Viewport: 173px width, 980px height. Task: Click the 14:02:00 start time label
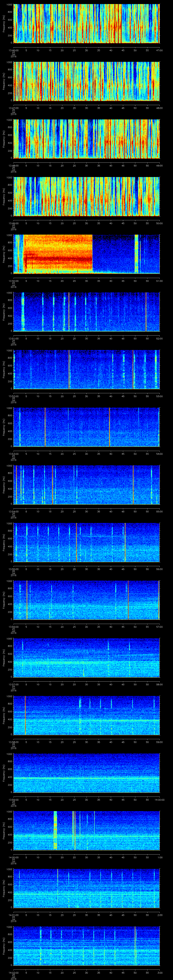click(x=14, y=973)
